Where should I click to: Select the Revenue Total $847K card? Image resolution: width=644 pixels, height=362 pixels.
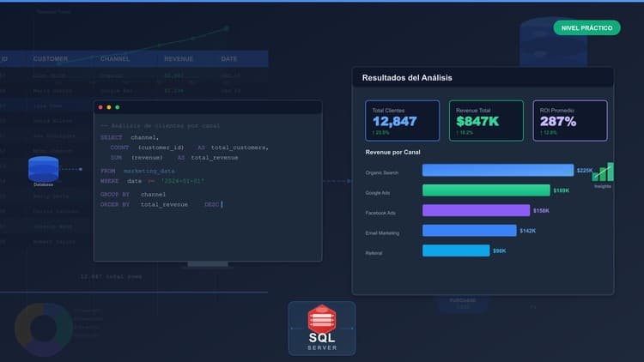coord(486,121)
